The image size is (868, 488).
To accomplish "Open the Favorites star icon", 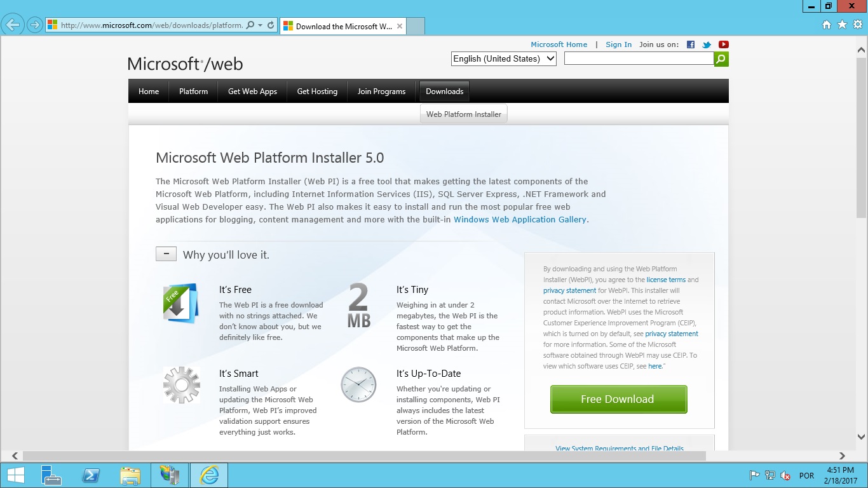I will click(x=842, y=25).
